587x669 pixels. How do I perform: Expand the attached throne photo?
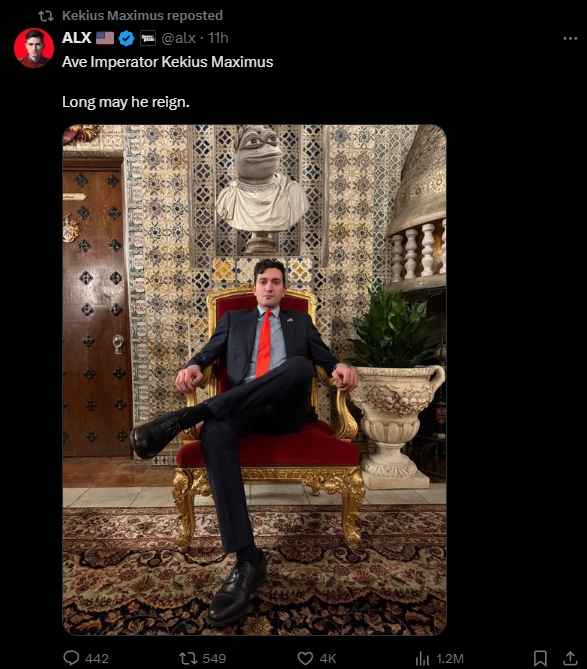tap(255, 380)
